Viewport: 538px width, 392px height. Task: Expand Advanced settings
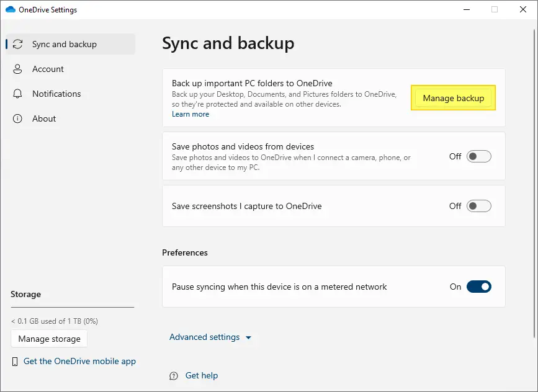coord(210,337)
